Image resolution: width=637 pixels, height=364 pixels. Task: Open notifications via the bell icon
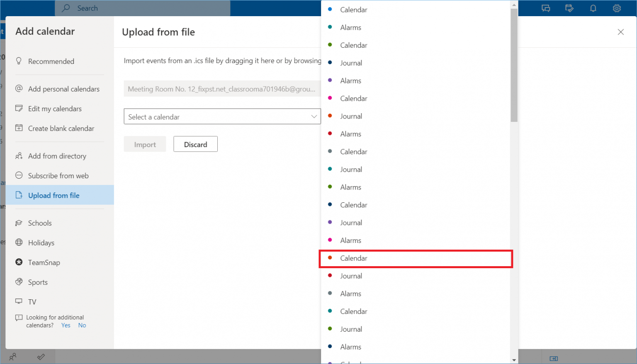(x=593, y=8)
